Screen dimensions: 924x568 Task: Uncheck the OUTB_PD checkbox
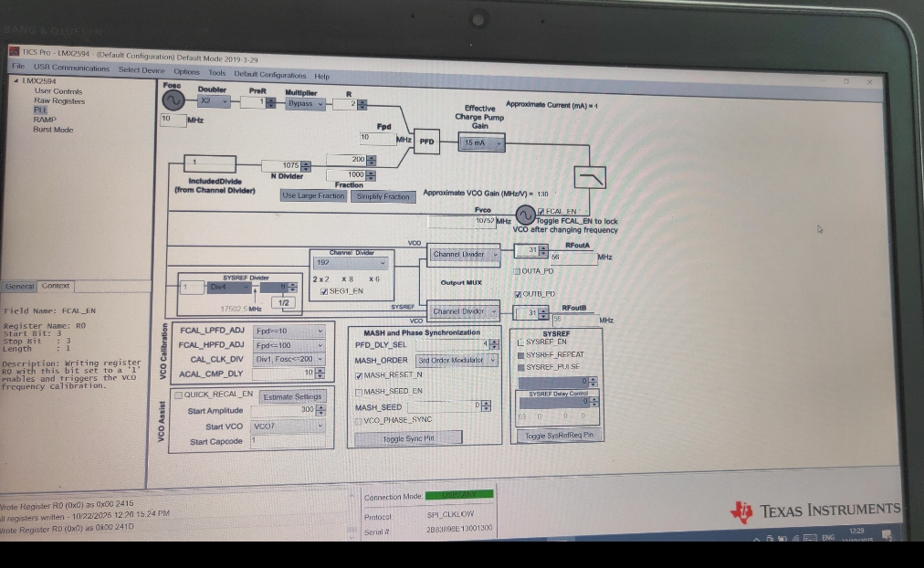pos(518,294)
